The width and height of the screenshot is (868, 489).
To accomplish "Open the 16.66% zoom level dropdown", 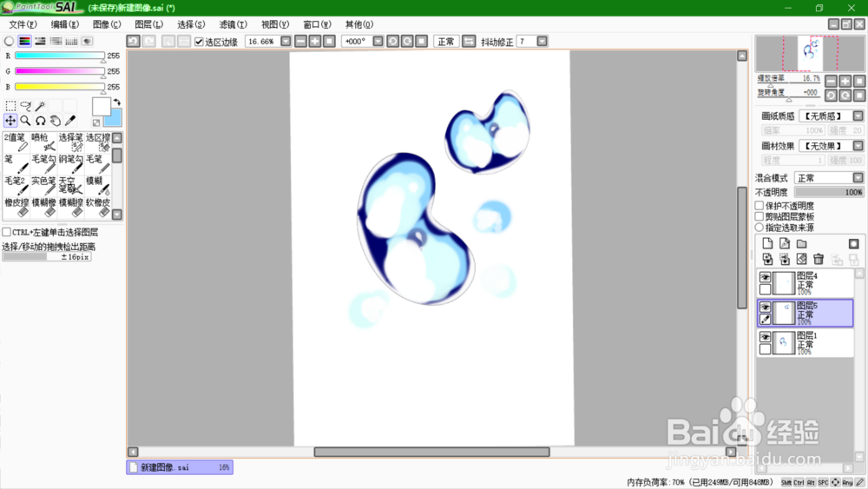I will coord(286,41).
